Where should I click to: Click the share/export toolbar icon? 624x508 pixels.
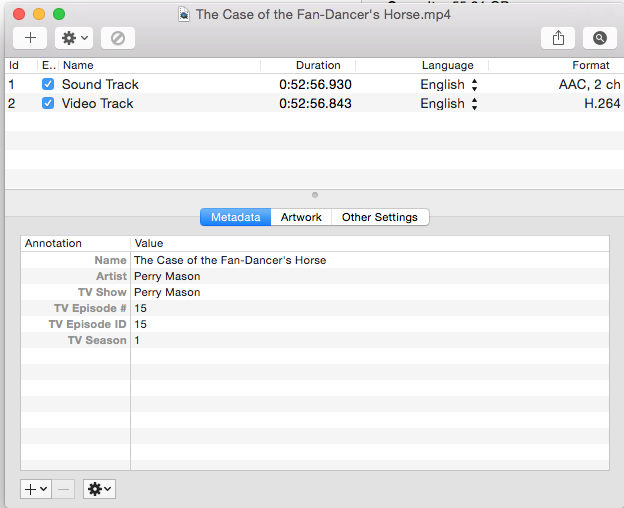click(x=558, y=38)
